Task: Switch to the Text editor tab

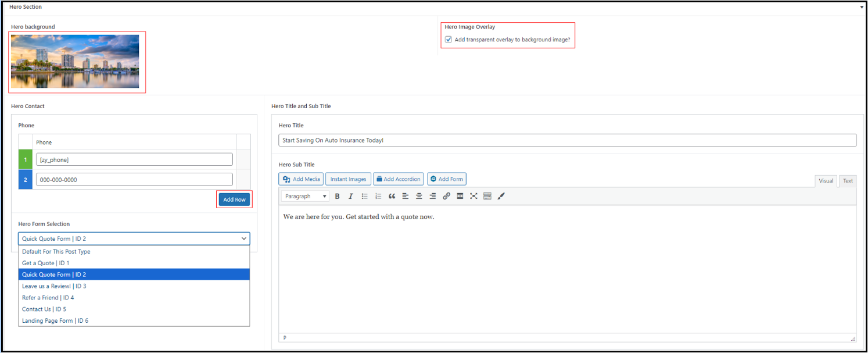Action: point(848,181)
